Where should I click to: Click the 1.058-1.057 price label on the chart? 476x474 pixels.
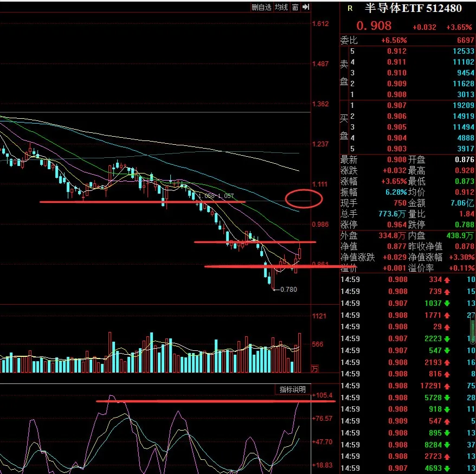[216, 196]
